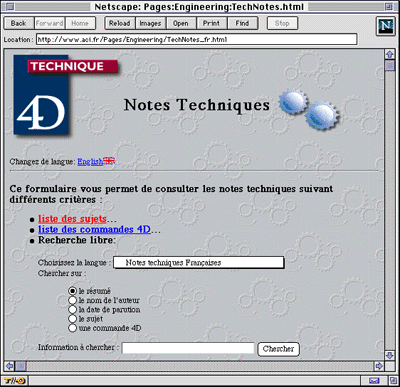Image resolution: width=400 pixels, height=387 pixels.
Task: Click the Netscape N logo icon
Action: click(x=386, y=26)
